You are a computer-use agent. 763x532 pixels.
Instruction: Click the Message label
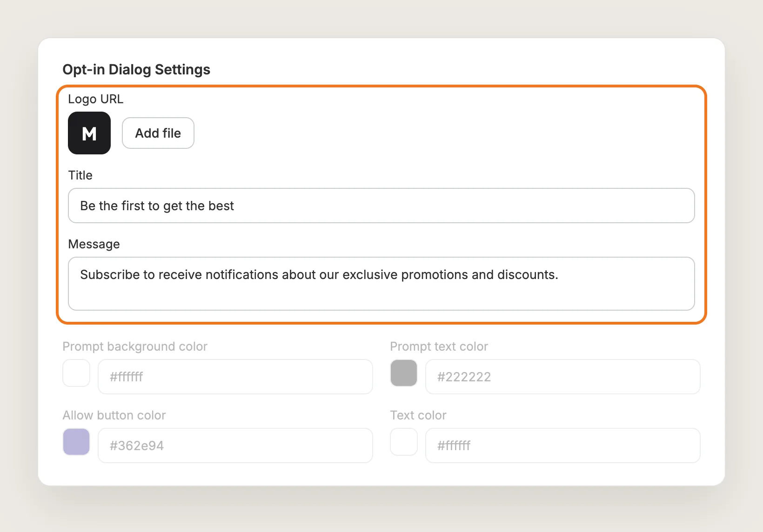94,244
